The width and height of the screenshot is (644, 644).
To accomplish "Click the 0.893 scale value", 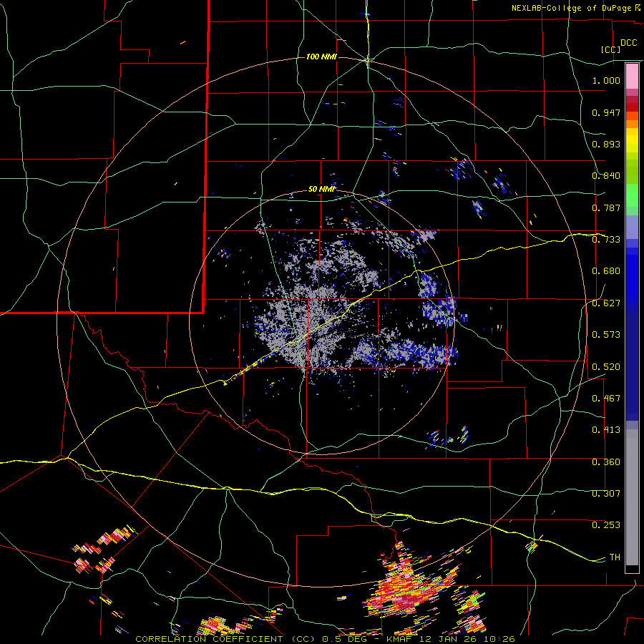I will 606,144.
